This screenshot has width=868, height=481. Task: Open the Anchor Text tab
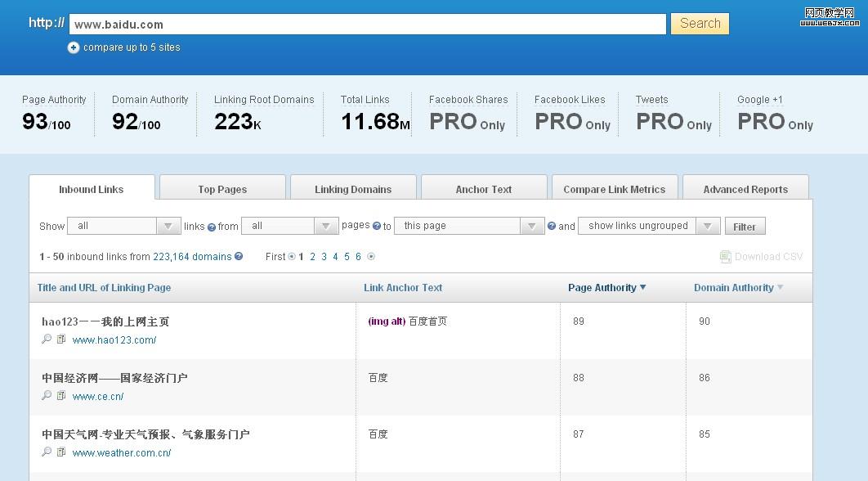coord(484,189)
